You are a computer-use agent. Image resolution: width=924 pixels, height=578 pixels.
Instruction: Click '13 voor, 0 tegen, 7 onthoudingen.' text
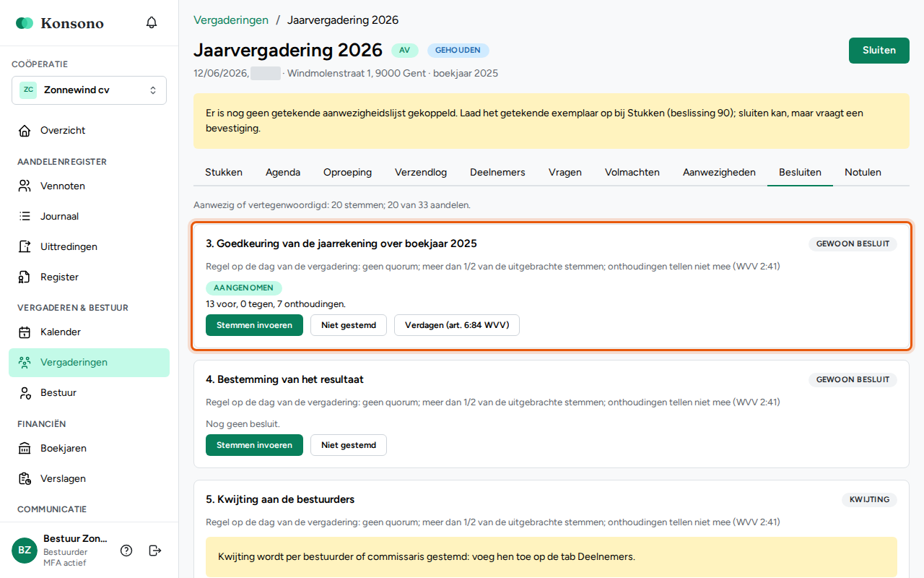(x=276, y=304)
